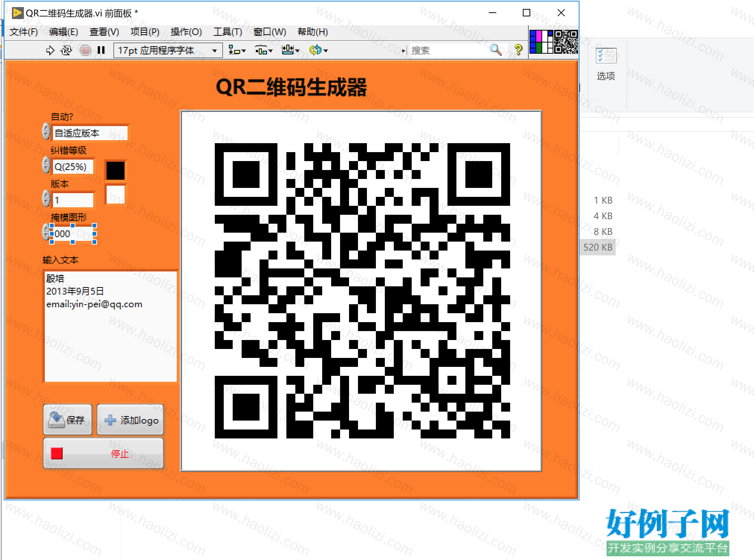Maximize the QR二维码生成器 window
This screenshot has width=754, height=560.
pos(526,13)
